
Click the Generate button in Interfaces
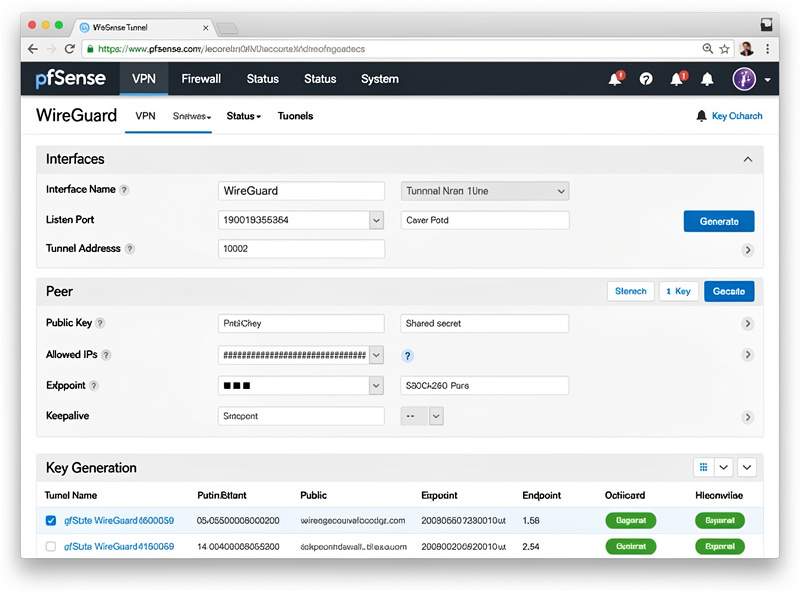pyautogui.click(x=719, y=221)
